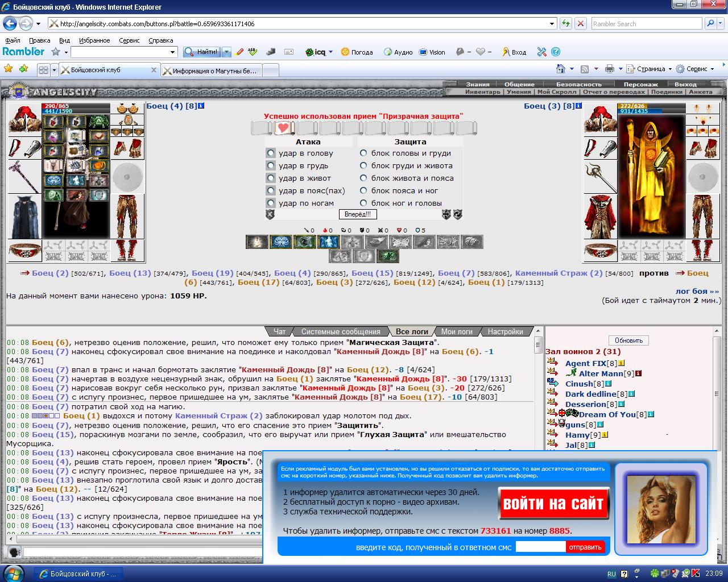Expand search provider dropdown next to magnifier

[x=721, y=23]
